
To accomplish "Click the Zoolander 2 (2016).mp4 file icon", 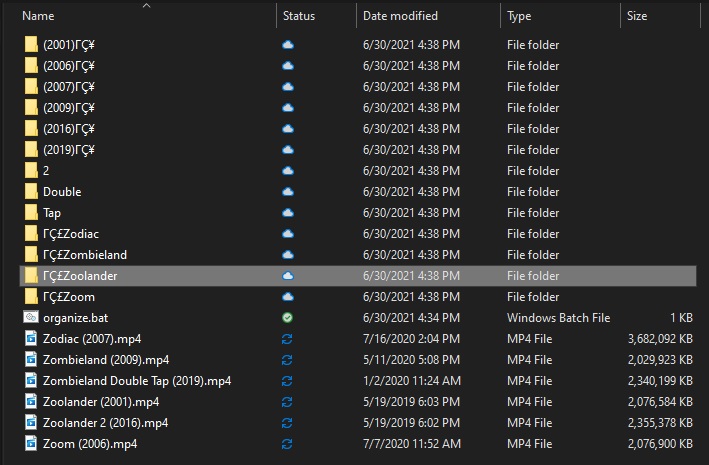I will click(x=31, y=422).
